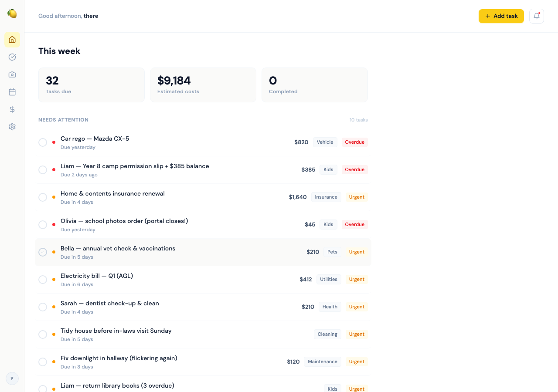Click the Add task button
This screenshot has height=392, width=558.
pos(501,16)
